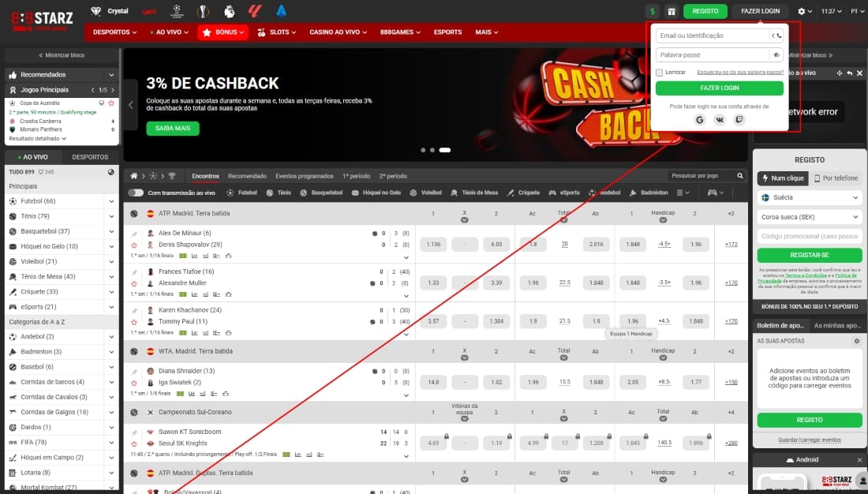Favorite star for Denis Shapovalov match

tap(134, 245)
